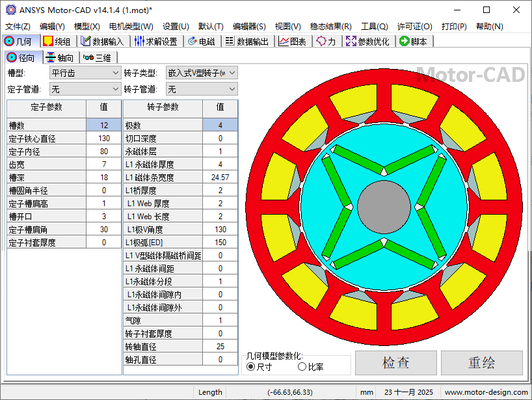Click the 力 hexagon icon
Screen dimensions: 532x400
[321, 42]
